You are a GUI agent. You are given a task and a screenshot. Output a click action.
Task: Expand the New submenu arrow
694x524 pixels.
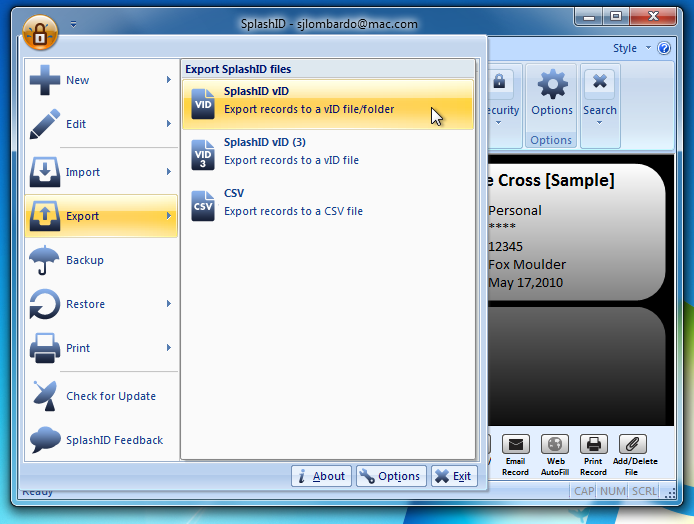169,80
